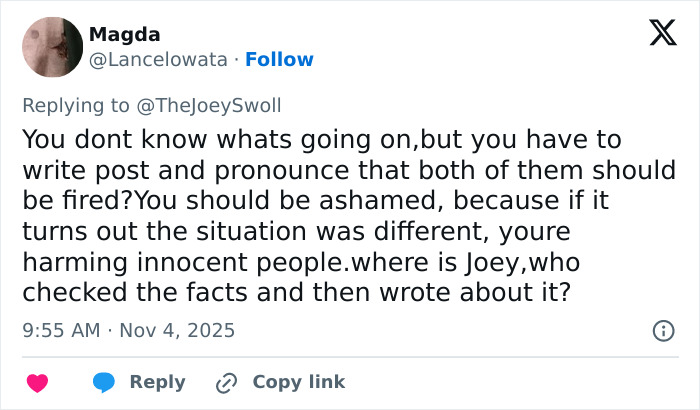Open the @Lancelowata handle link
Screen dimensions: 700x410
[x=158, y=59]
